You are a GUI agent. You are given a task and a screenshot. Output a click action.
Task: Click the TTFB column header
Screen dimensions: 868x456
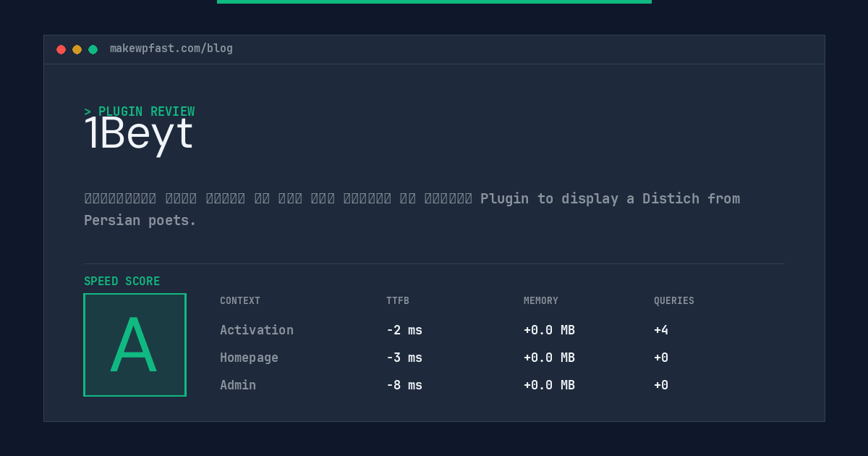click(398, 300)
